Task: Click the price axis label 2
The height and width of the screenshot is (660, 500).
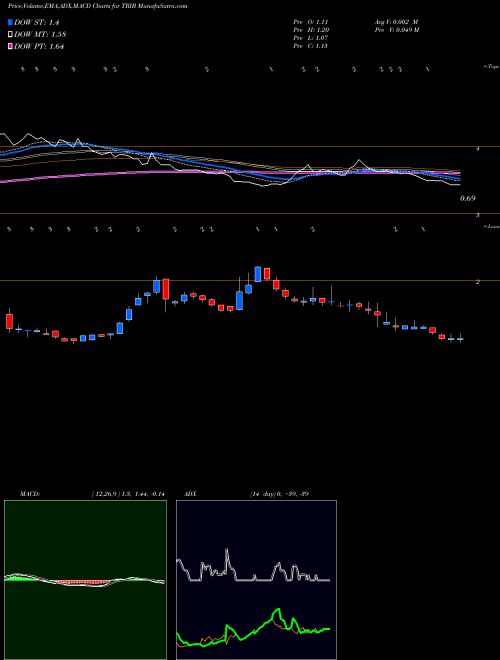Action: (477, 282)
